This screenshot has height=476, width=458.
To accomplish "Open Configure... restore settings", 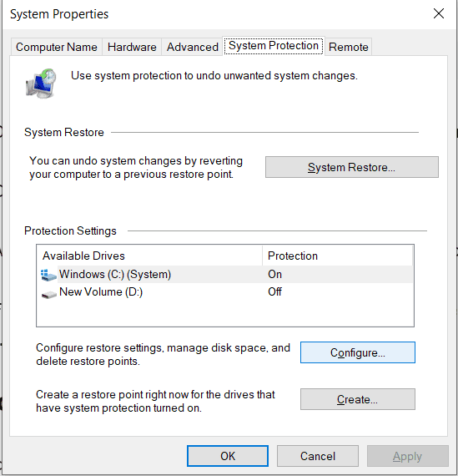I will 358,352.
